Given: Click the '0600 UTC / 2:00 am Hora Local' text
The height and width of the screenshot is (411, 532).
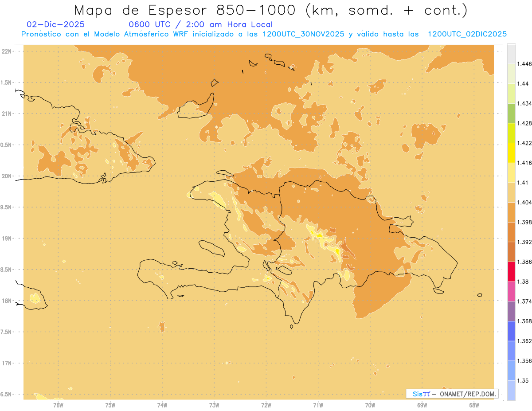Looking at the screenshot, I should coord(200,24).
